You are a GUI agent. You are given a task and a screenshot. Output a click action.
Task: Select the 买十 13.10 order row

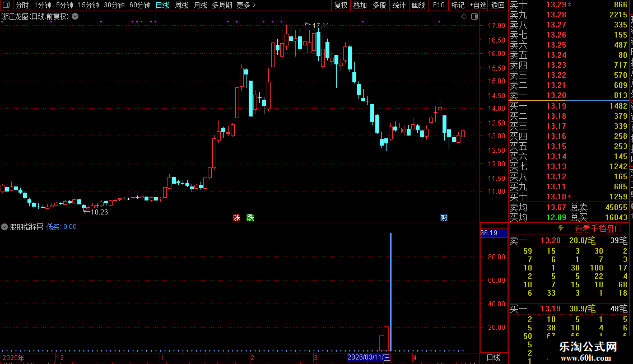(569, 197)
